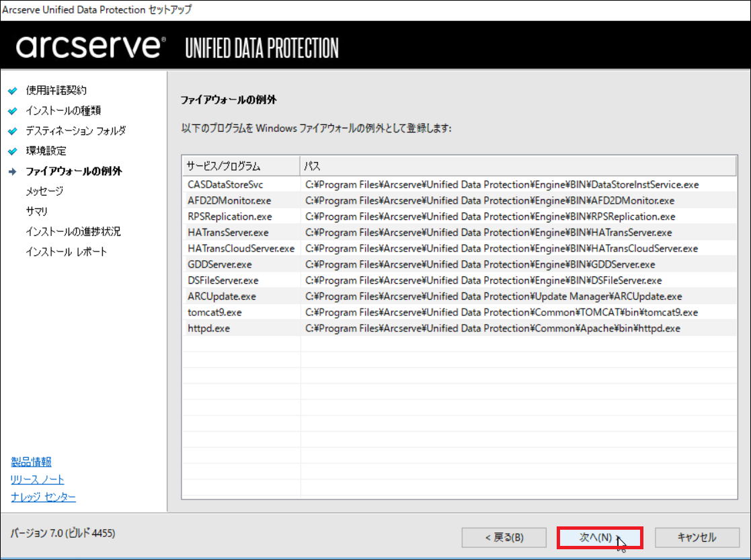Cancel setup with the キャンセル button

pos(697,538)
